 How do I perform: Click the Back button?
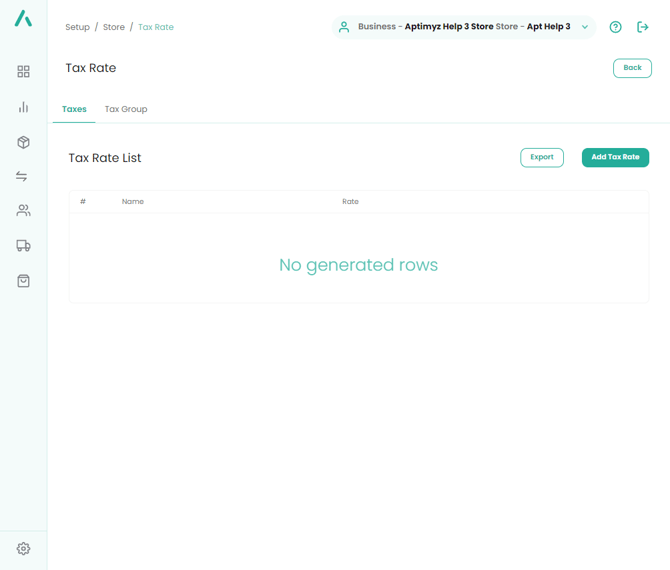[x=632, y=68]
